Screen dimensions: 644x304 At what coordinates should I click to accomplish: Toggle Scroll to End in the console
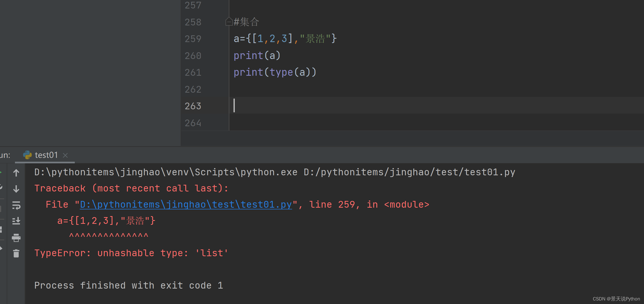[16, 221]
